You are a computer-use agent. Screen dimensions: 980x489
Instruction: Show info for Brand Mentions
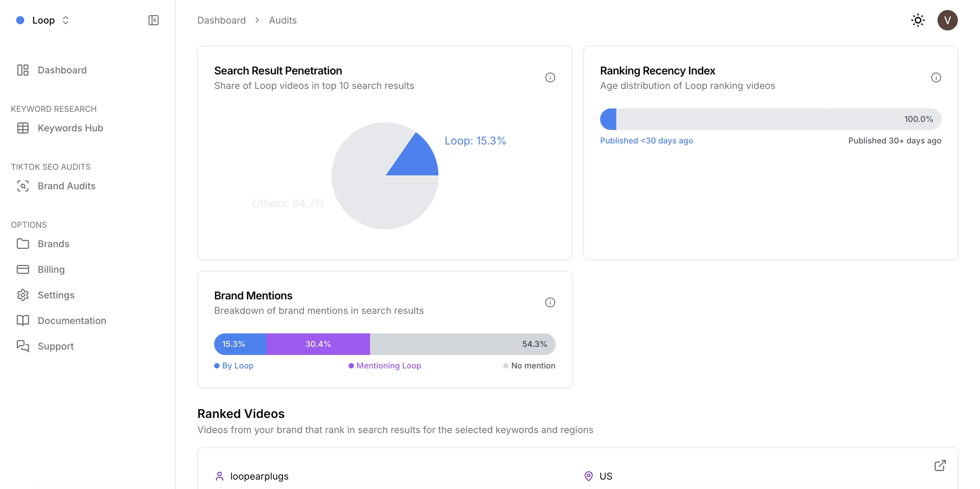(x=550, y=302)
